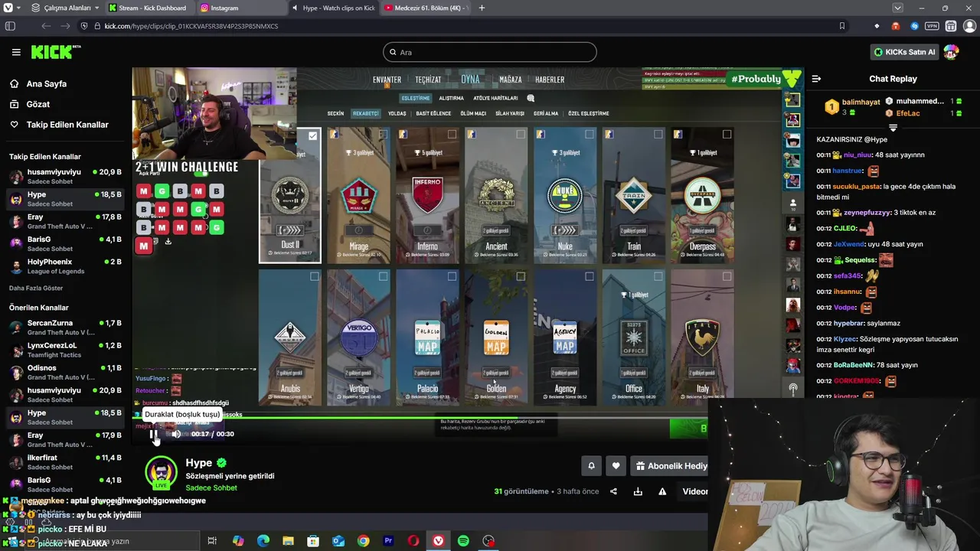
Task: Open balimhayat in chat leaderboard
Action: 861,102
